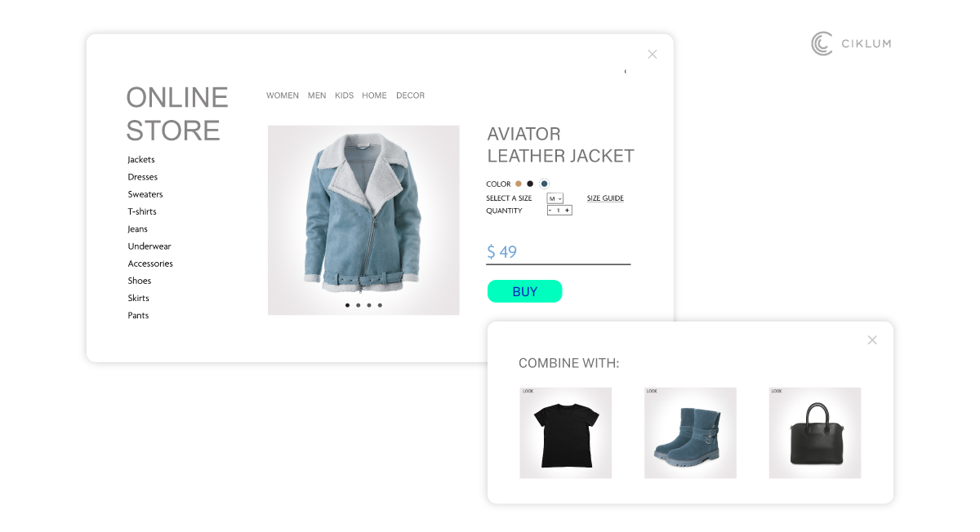Image resolution: width=980 pixels, height=532 pixels.
Task: View the black t-shirt look
Action: tap(566, 432)
